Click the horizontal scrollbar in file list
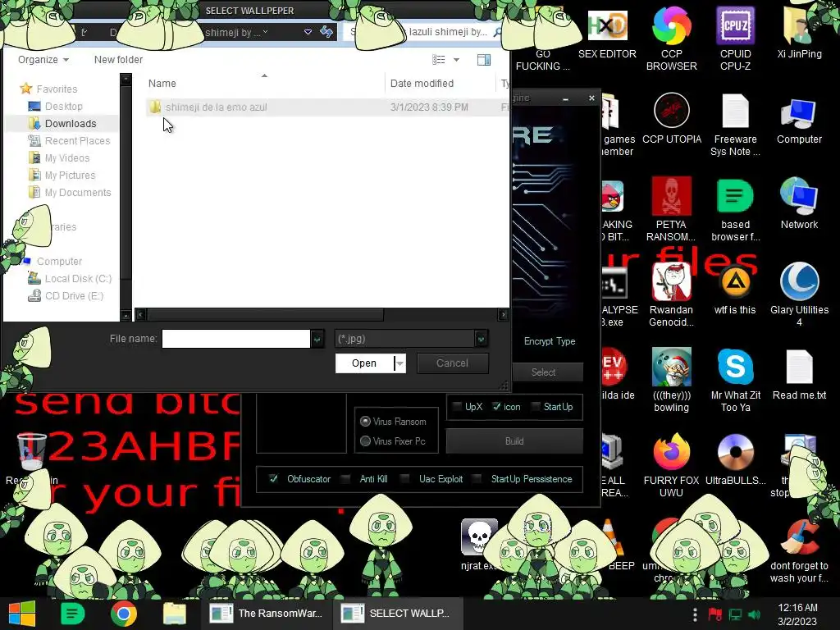Image resolution: width=840 pixels, height=630 pixels. [265, 314]
